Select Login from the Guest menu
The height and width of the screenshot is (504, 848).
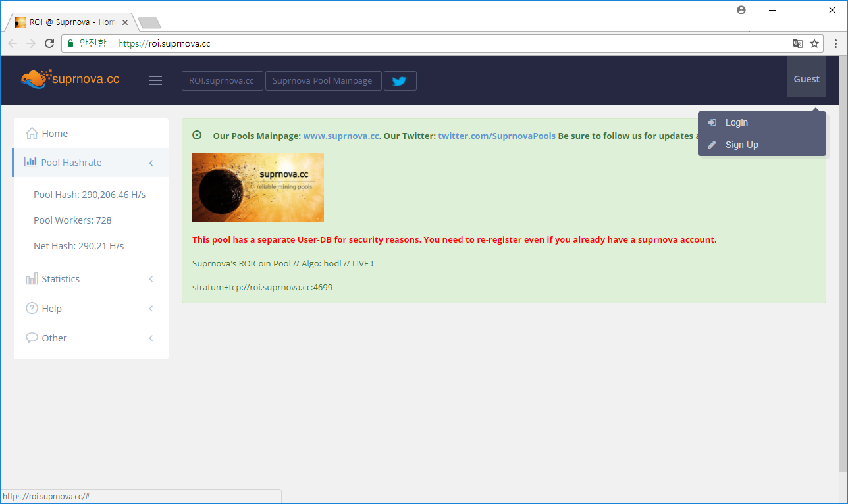pyautogui.click(x=762, y=122)
